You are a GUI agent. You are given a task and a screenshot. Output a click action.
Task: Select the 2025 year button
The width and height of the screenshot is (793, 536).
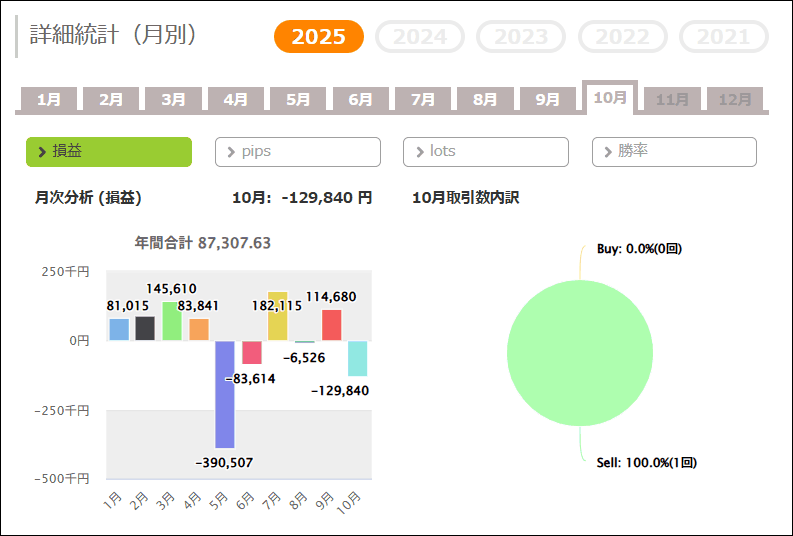coord(319,37)
